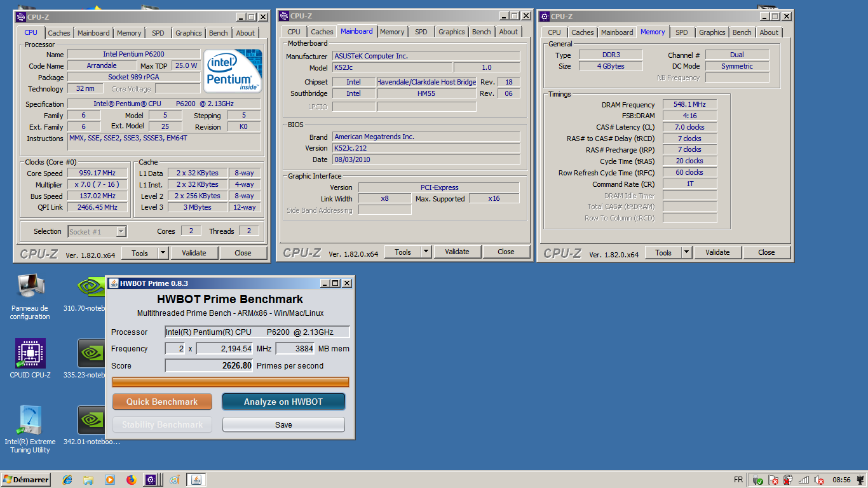Click Validate in the CPU window

pos(194,253)
